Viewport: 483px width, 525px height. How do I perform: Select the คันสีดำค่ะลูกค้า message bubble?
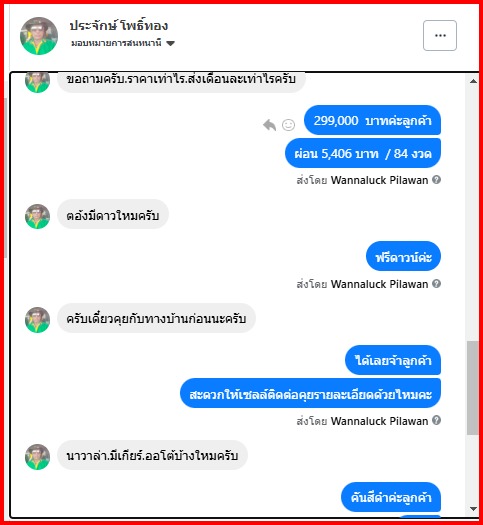391,497
